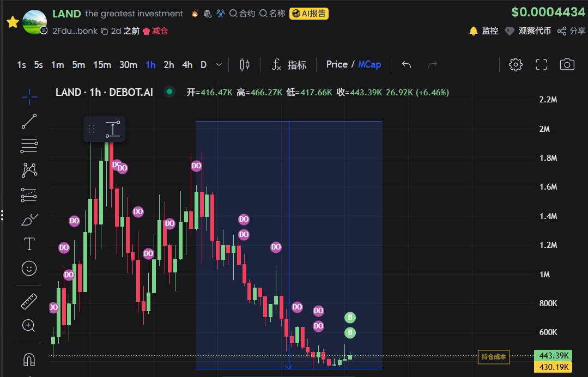Share chart with 分享 icon
This screenshot has width=588, height=377.
coord(571,31)
